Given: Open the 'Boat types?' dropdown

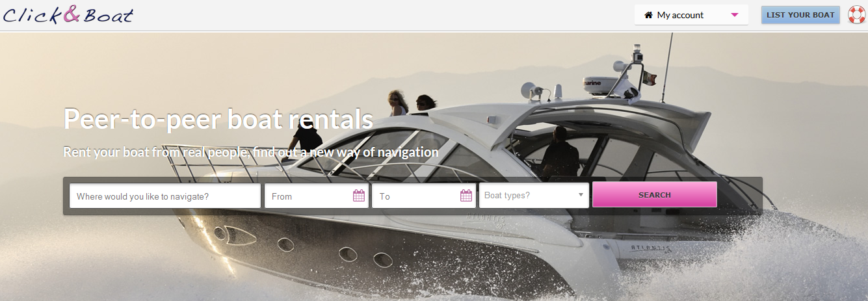Looking at the screenshot, I should 528,196.
